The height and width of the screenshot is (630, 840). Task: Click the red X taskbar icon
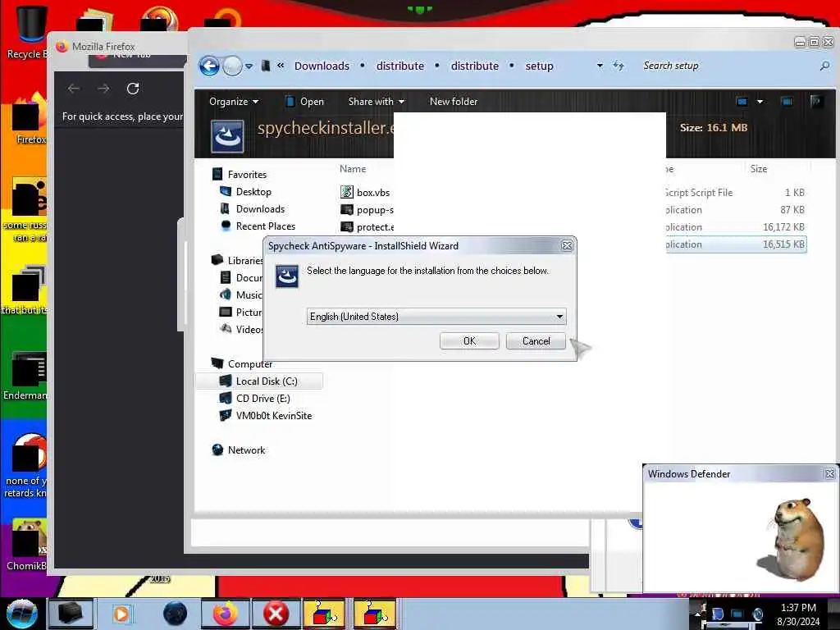point(276,614)
